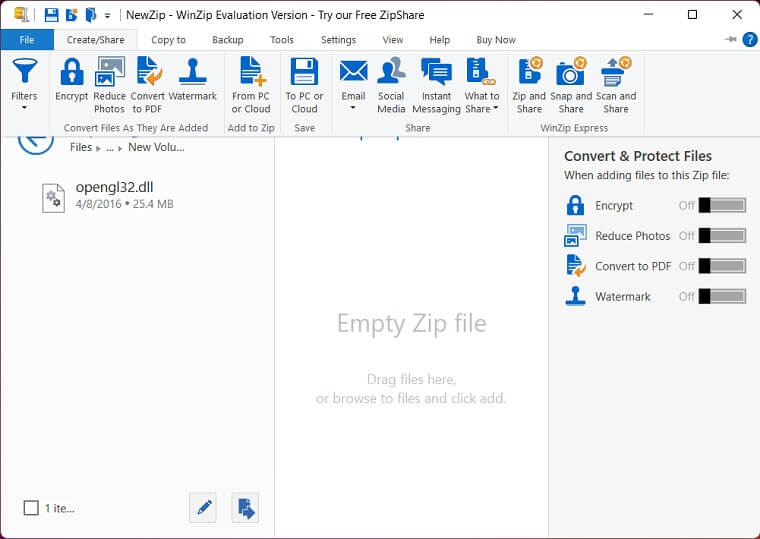The width and height of the screenshot is (760, 539).
Task: Click the '1 ite...' count text
Action: tap(60, 508)
